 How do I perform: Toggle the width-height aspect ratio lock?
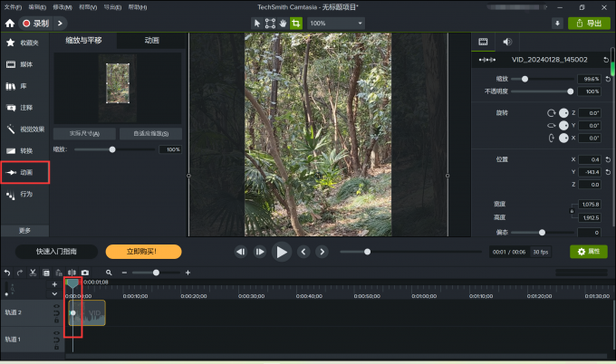(570, 211)
